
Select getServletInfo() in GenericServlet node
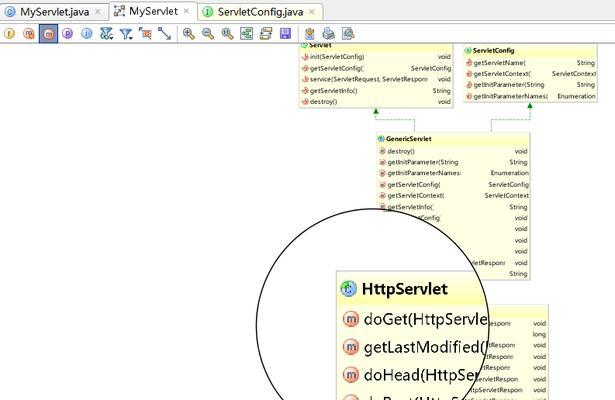tap(453, 207)
